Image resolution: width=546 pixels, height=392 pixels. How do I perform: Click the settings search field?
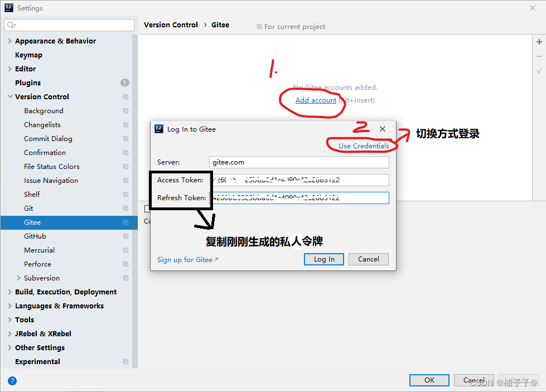coord(69,25)
